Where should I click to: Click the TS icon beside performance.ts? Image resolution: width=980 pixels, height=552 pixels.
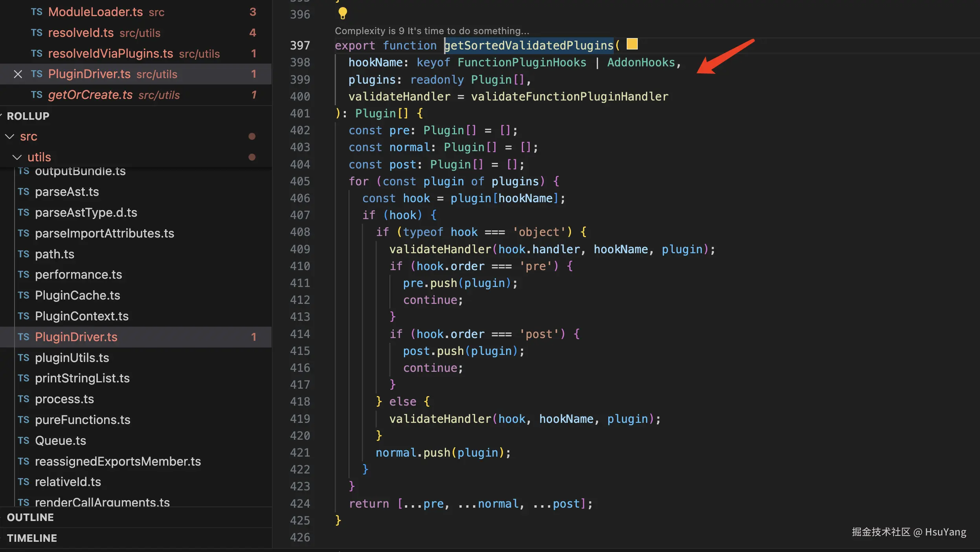pos(24,275)
